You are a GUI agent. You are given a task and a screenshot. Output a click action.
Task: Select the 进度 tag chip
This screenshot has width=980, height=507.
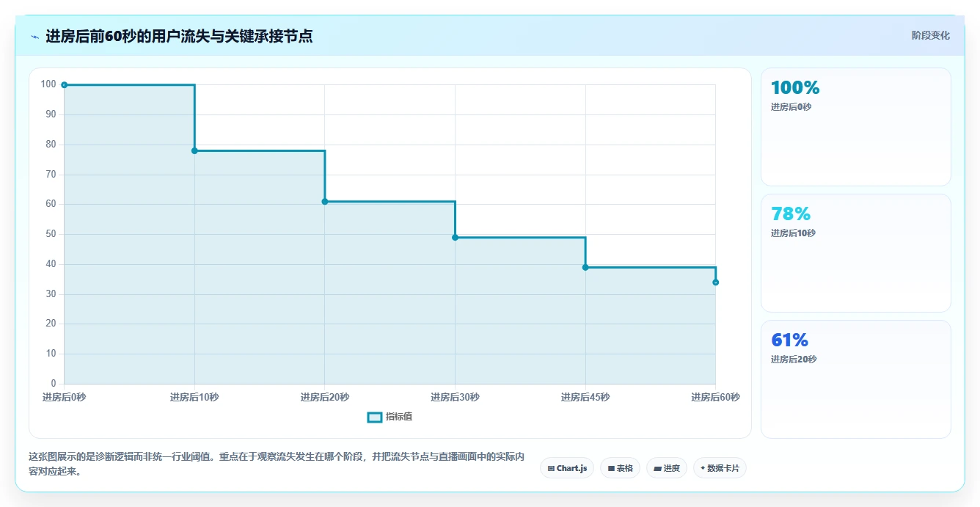click(x=666, y=468)
